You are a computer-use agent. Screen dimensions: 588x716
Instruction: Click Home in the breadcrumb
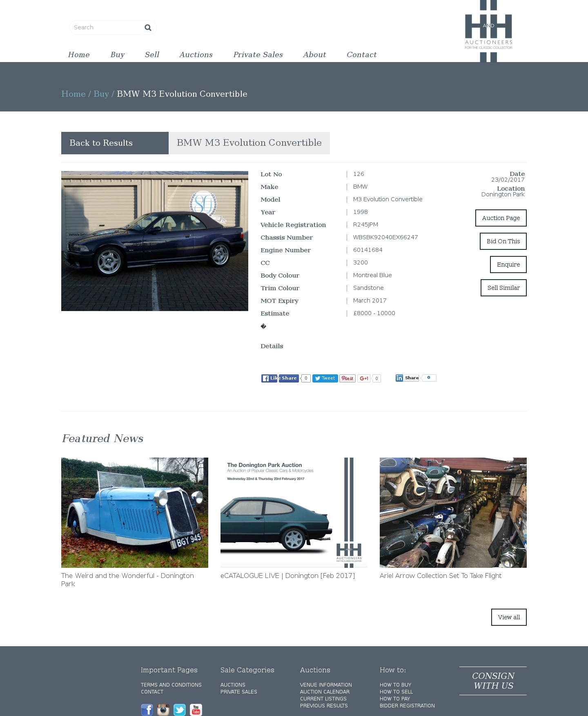click(x=73, y=94)
